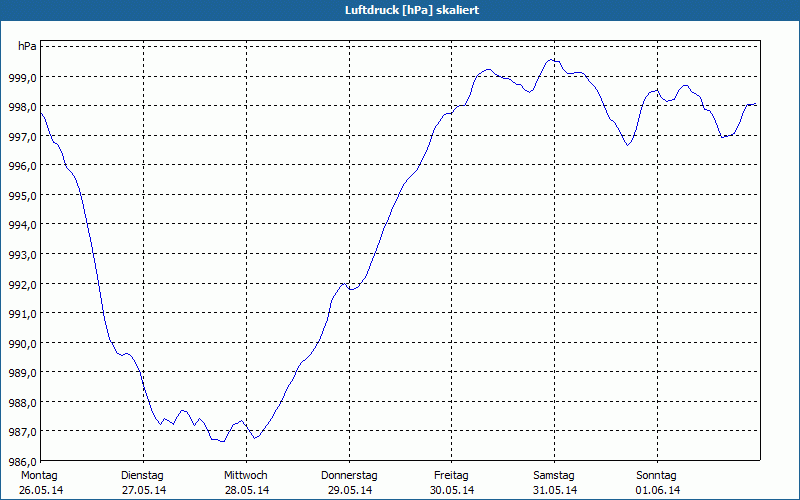
Task: Click the Freitag day label
Action: click(x=451, y=476)
